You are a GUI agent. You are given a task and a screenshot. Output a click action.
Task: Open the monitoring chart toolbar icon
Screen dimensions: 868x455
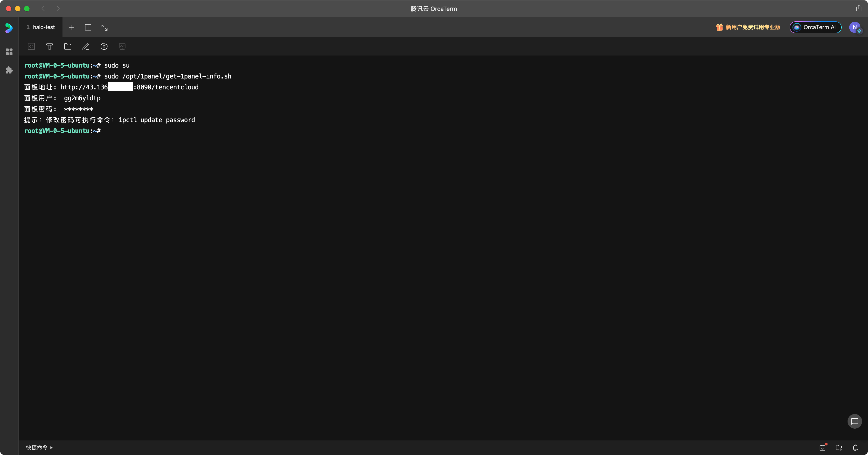pyautogui.click(x=122, y=47)
